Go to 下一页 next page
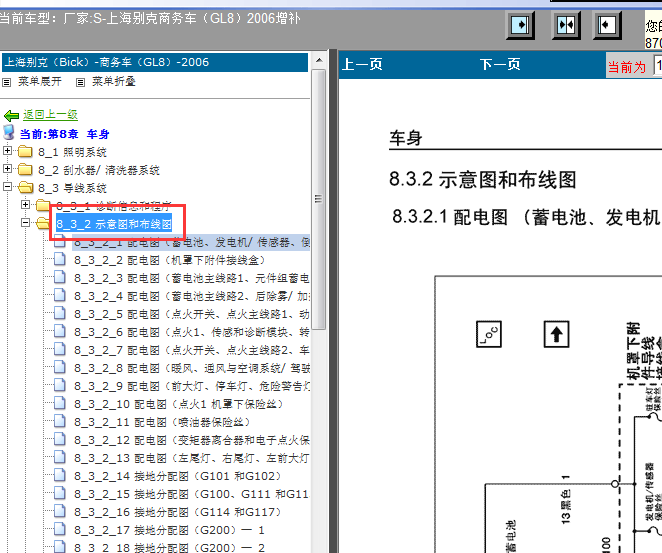The width and height of the screenshot is (662, 553). click(x=500, y=65)
